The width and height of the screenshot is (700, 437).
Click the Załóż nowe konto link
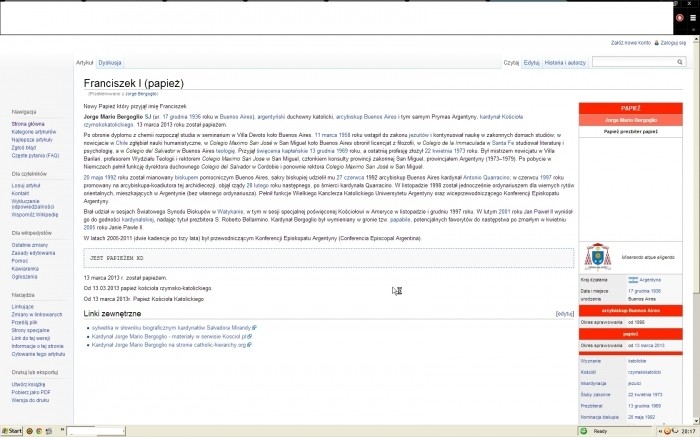(x=634, y=43)
